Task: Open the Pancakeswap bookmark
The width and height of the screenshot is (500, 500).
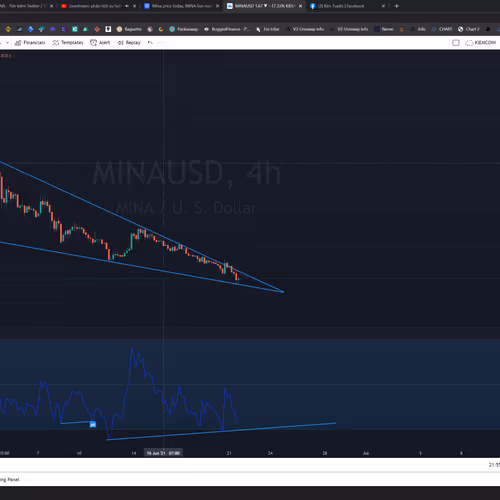Action: 184,29
